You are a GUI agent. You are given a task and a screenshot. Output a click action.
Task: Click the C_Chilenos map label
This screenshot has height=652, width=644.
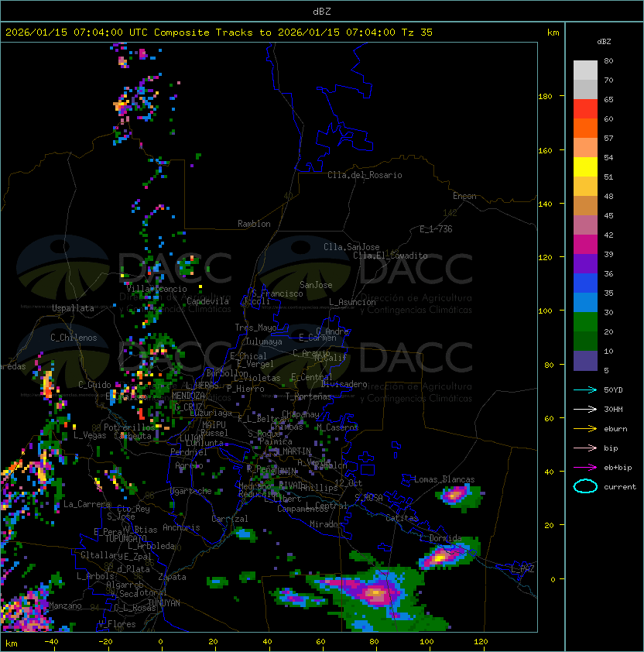[74, 338]
